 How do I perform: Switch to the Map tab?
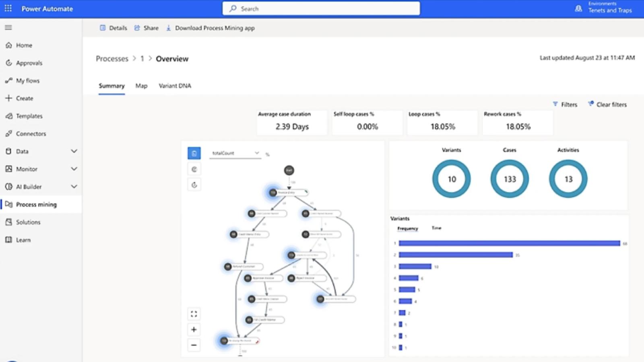point(141,86)
